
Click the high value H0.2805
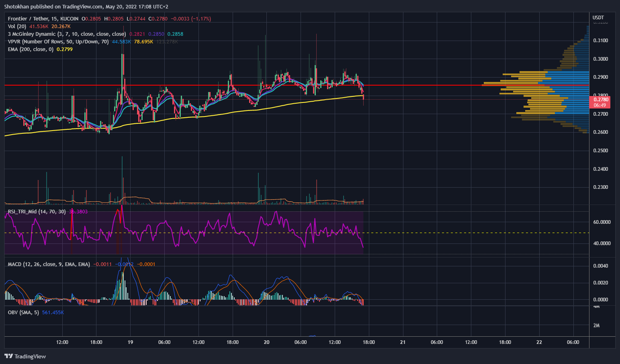tap(114, 19)
